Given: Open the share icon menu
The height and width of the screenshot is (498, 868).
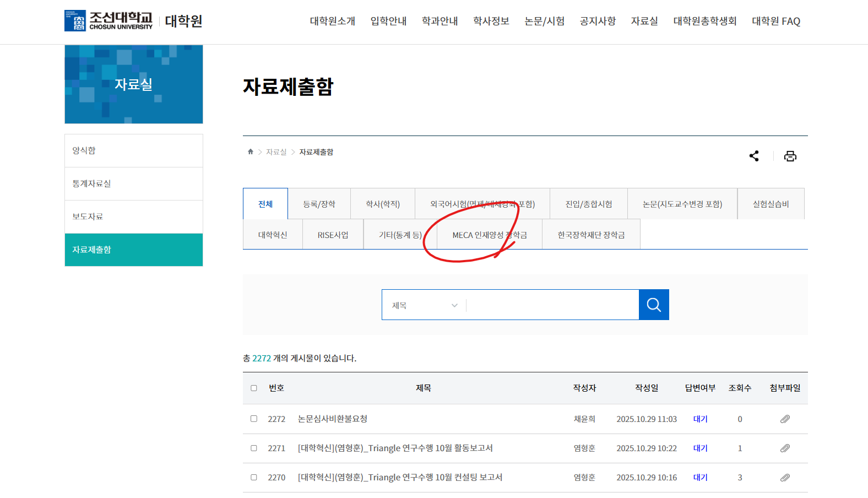Looking at the screenshot, I should coord(754,156).
